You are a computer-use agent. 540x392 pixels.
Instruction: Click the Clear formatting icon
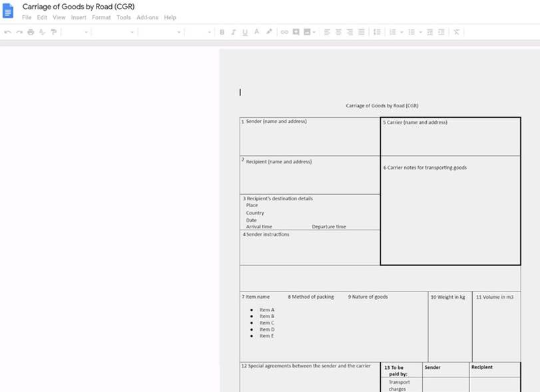click(456, 32)
